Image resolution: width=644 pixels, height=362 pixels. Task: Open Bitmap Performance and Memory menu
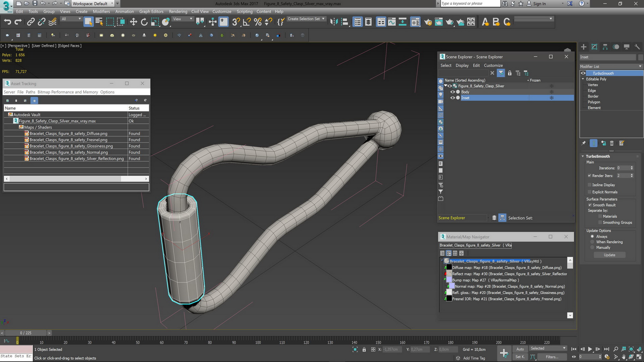[67, 92]
